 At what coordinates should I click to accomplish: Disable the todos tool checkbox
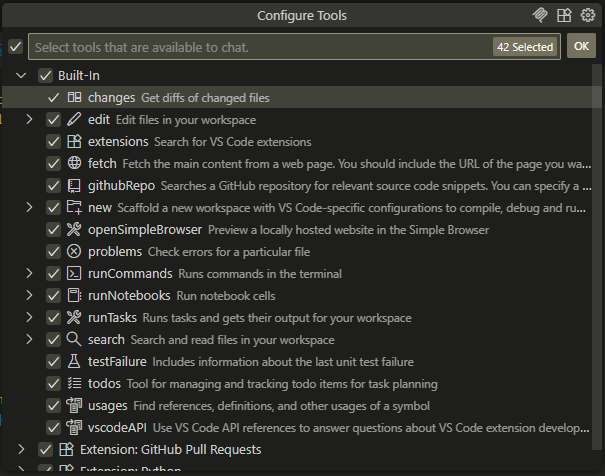[x=54, y=384]
